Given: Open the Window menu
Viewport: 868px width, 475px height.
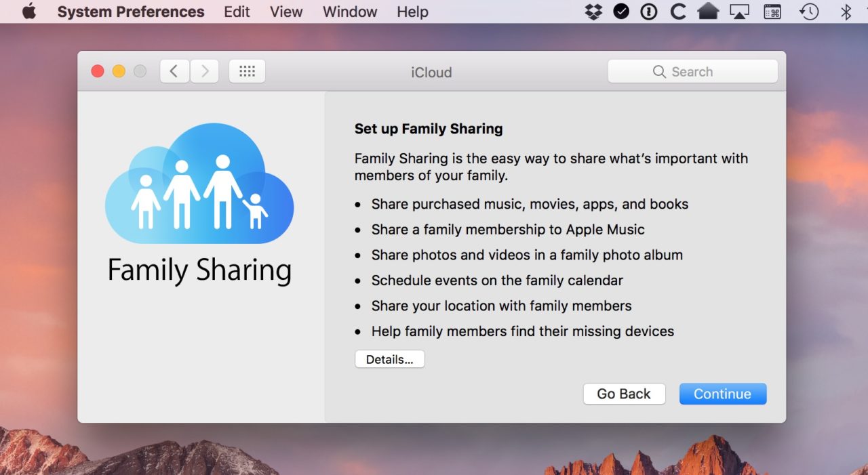Looking at the screenshot, I should [x=350, y=12].
